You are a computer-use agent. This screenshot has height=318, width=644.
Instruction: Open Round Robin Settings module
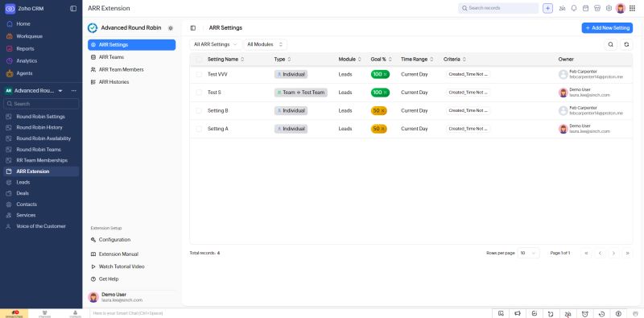pos(41,117)
